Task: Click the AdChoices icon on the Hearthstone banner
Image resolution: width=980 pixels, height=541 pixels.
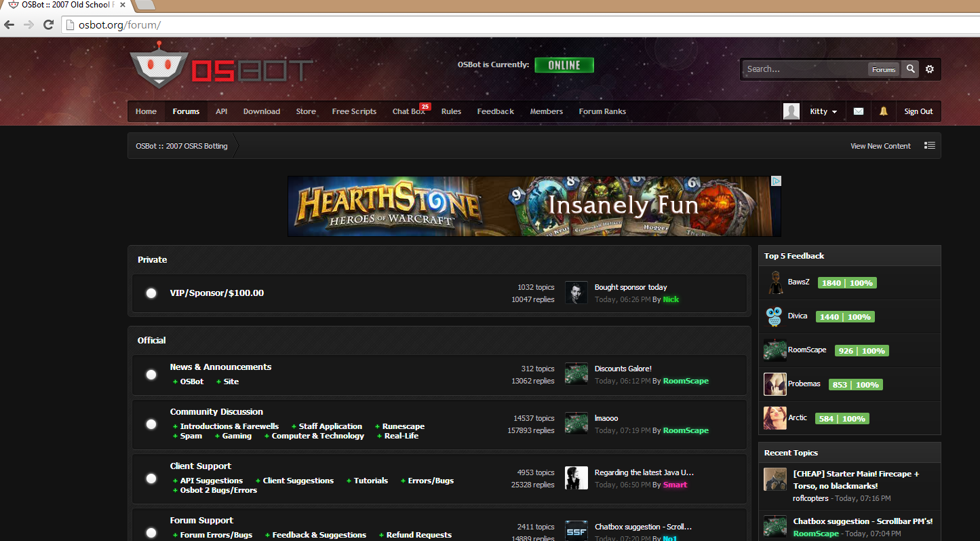Action: [777, 181]
